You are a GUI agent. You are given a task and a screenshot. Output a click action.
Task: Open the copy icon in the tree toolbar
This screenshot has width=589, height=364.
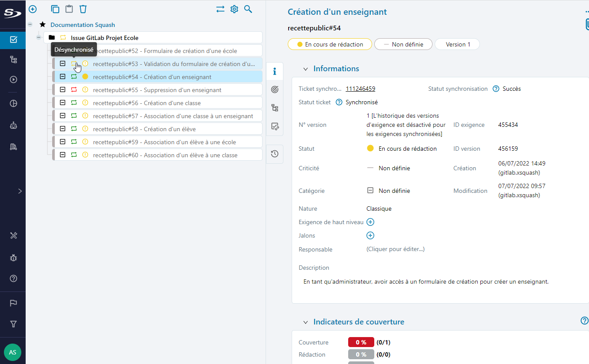55,9
